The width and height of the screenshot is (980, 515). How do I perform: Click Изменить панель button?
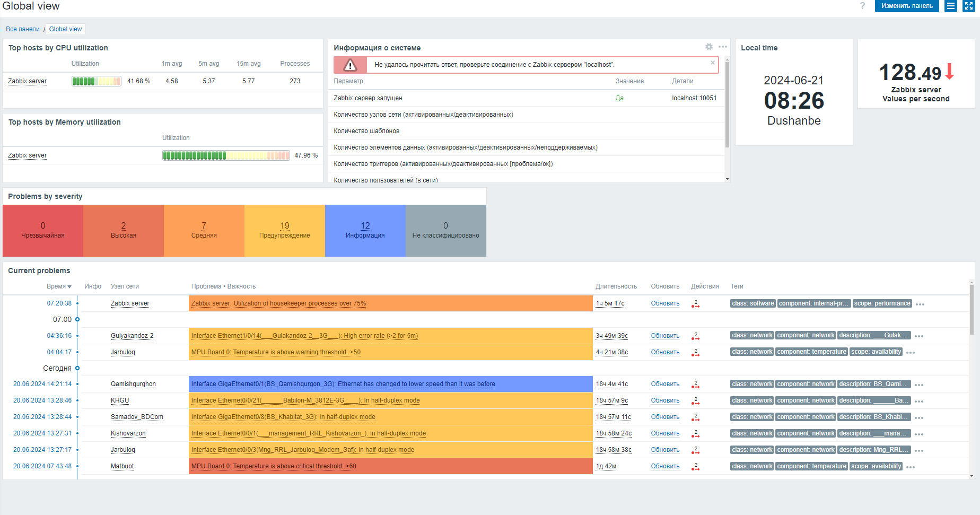tap(906, 6)
